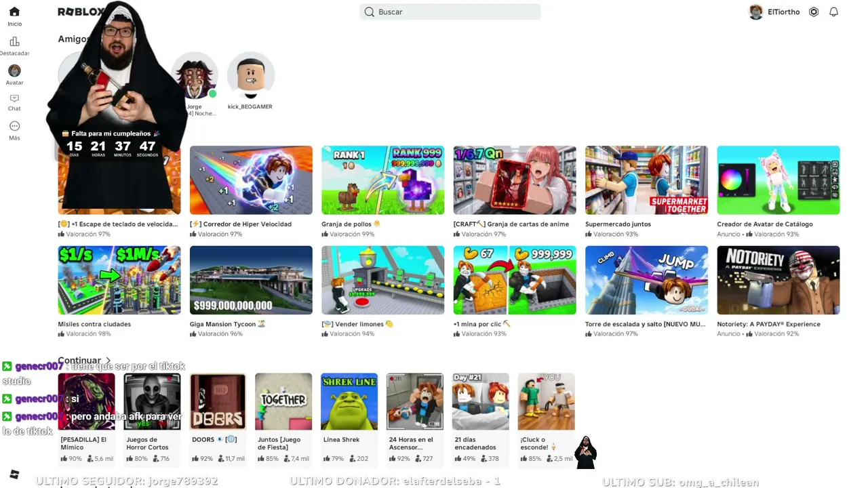Click the Escape de teclado game title
This screenshot has height=488, width=868.
[118, 224]
